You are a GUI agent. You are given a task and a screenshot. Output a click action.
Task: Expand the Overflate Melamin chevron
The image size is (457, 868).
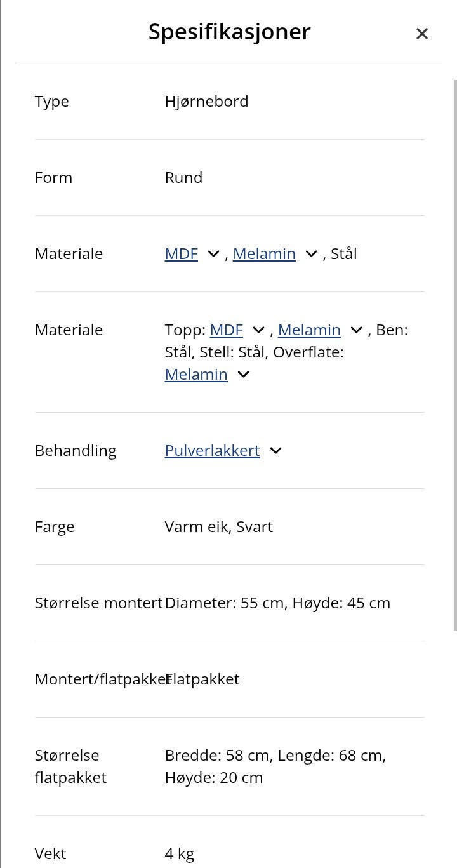242,375
